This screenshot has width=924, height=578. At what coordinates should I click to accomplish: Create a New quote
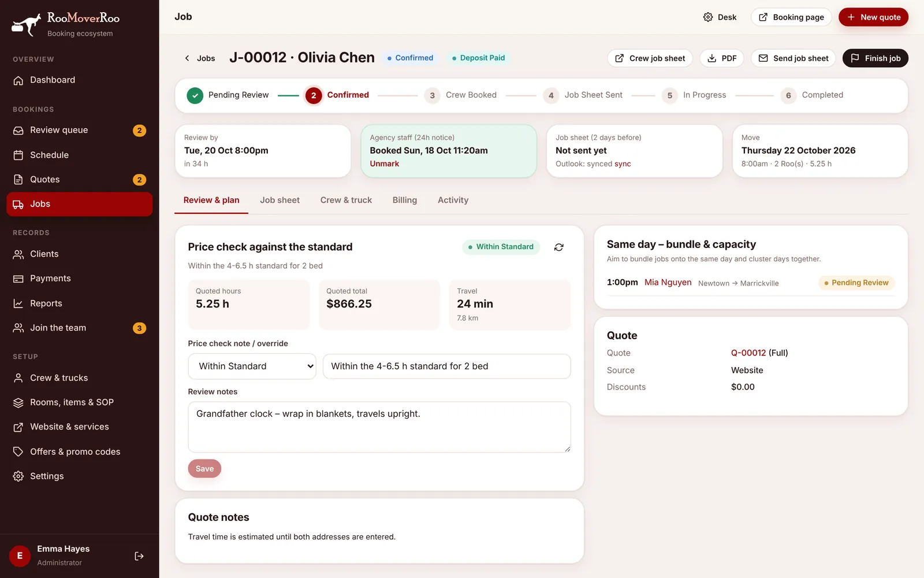click(x=873, y=17)
